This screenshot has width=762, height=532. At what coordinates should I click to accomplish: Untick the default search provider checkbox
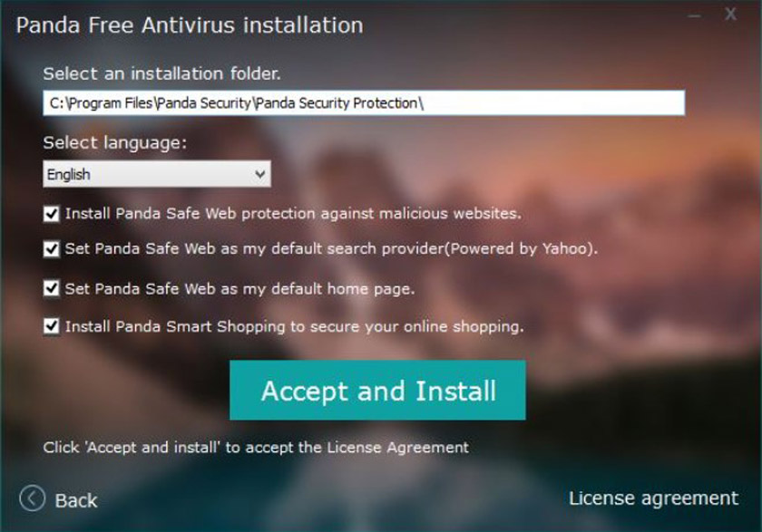[x=52, y=249]
